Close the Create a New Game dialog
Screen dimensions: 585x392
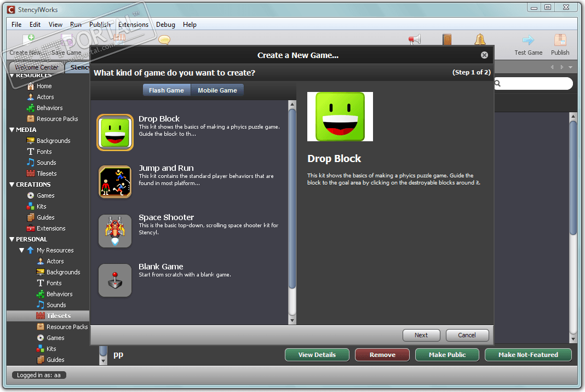click(x=484, y=55)
